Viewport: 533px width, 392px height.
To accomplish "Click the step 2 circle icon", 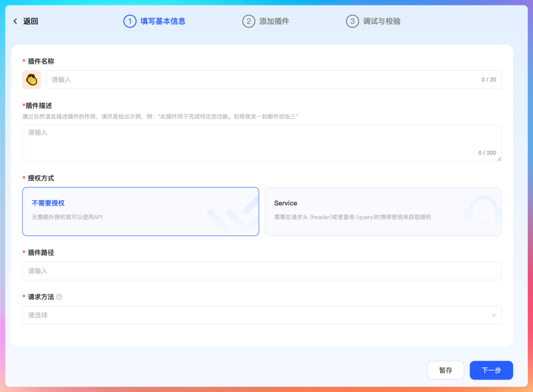I will click(x=248, y=21).
